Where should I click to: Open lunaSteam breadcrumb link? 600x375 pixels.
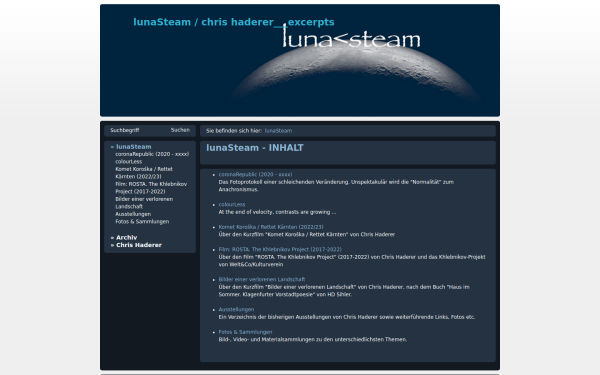click(278, 131)
